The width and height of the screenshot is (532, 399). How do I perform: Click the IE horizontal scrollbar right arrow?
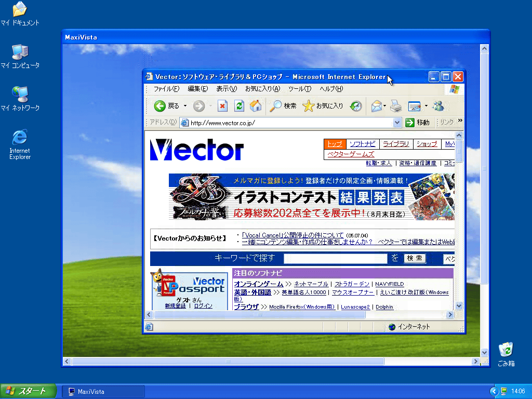450,314
